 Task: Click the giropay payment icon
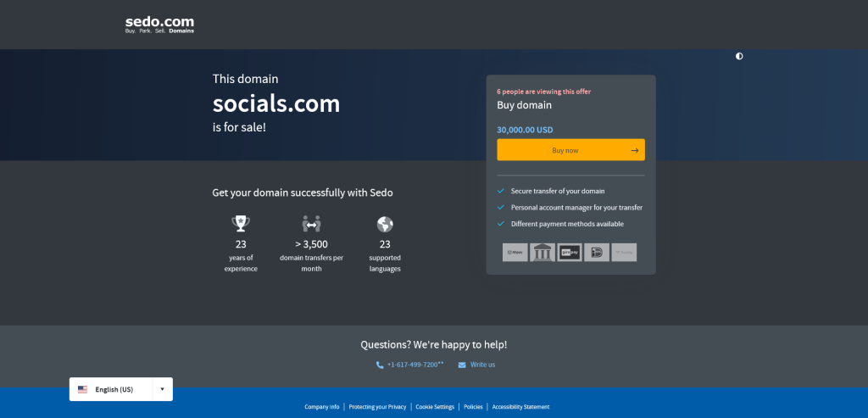[x=570, y=253]
